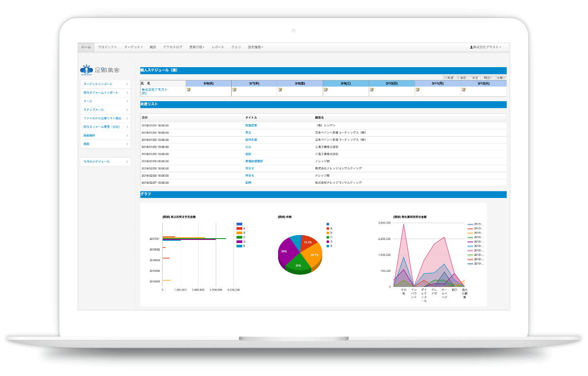Image resolution: width=588 pixels, height=376 pixels.
Task: Open the レポート menu item
Action: pos(218,47)
